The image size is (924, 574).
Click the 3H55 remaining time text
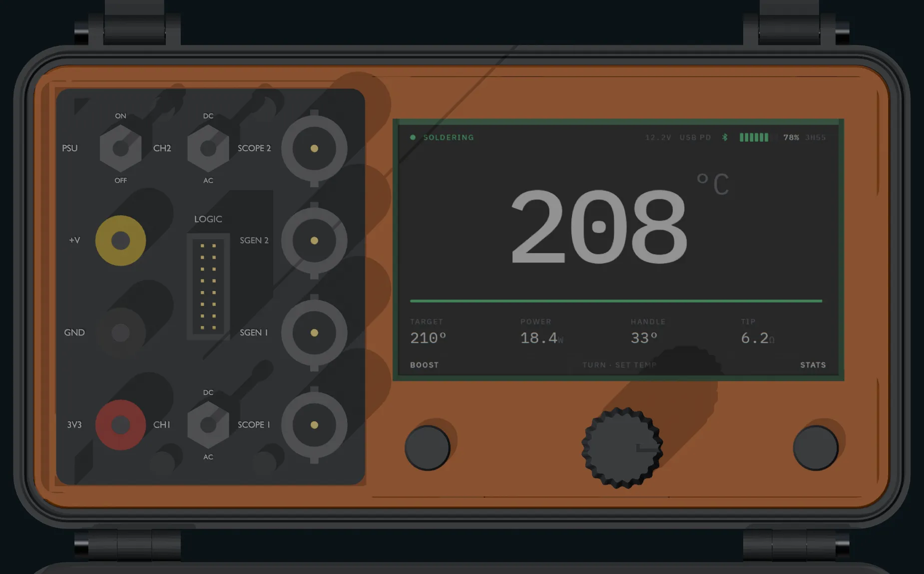816,137
